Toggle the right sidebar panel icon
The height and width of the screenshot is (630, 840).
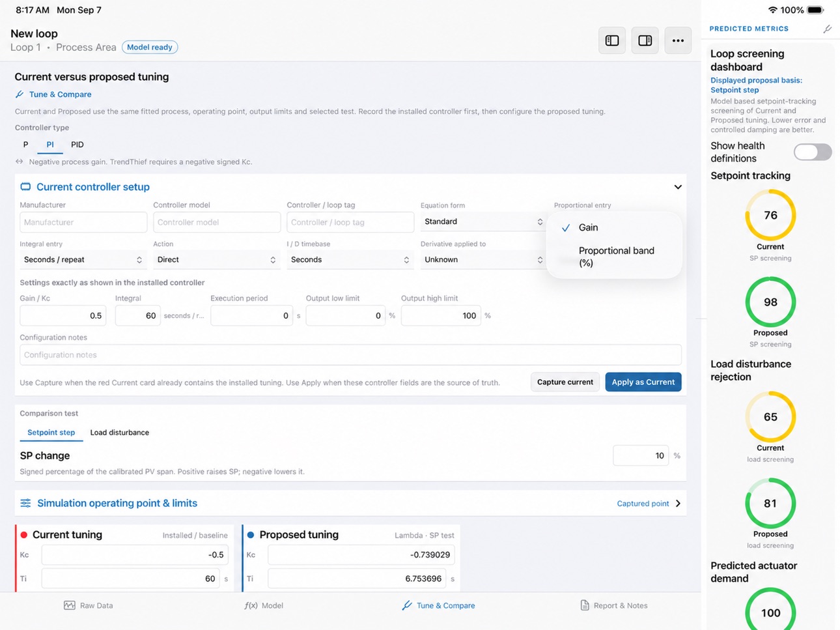(x=645, y=40)
